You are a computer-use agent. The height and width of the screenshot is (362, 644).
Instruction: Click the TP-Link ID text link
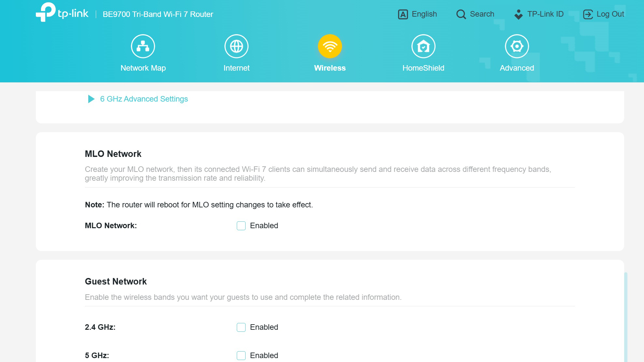click(x=545, y=14)
